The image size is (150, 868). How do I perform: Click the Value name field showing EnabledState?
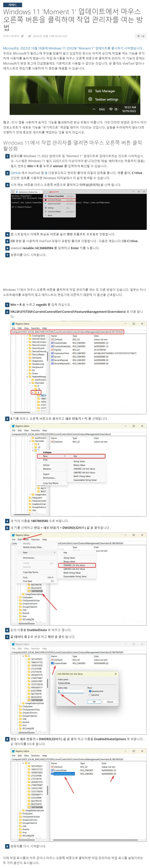coord(87,683)
